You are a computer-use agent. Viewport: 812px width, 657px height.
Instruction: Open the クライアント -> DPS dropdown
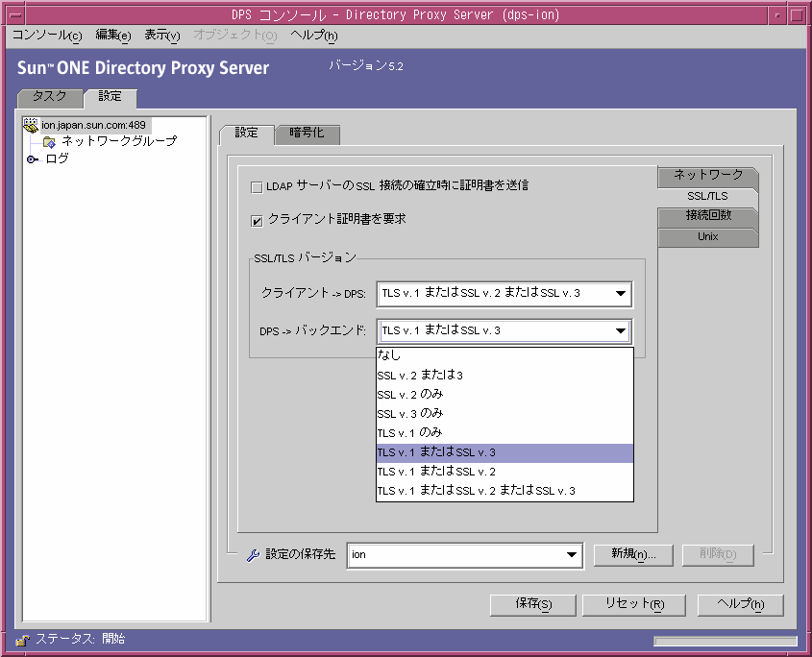504,294
